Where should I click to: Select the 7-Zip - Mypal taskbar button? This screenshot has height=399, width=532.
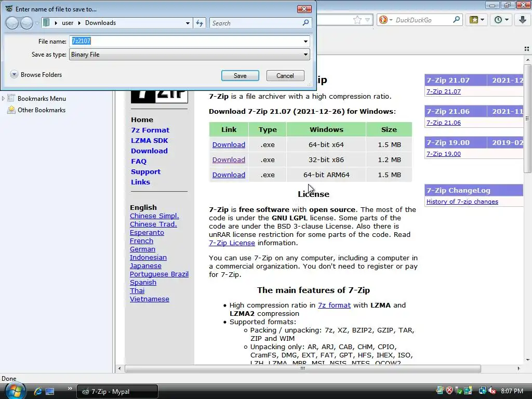tap(117, 391)
